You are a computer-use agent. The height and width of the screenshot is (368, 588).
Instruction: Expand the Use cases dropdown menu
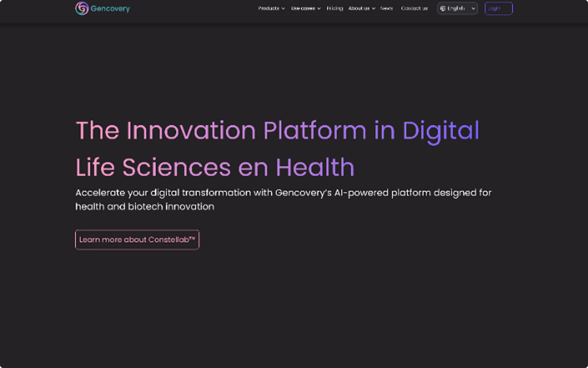303,9
